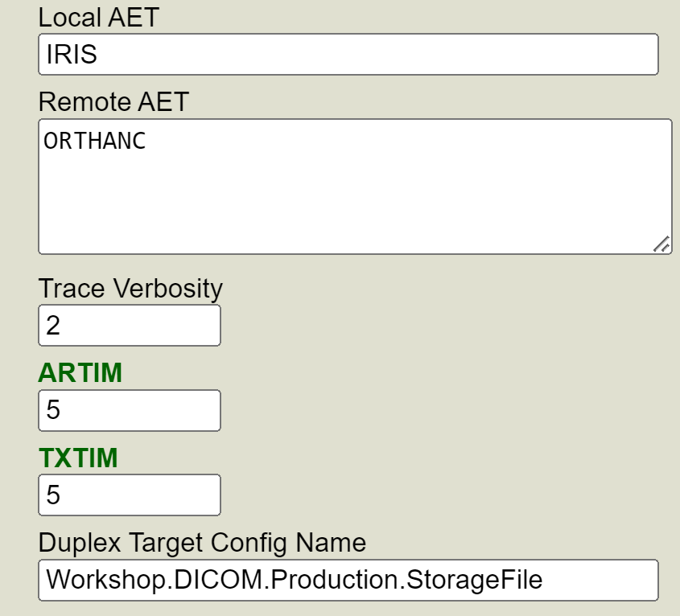Click the green TXTIM setting label
Viewport: 680px width, 616px height.
[x=78, y=458]
